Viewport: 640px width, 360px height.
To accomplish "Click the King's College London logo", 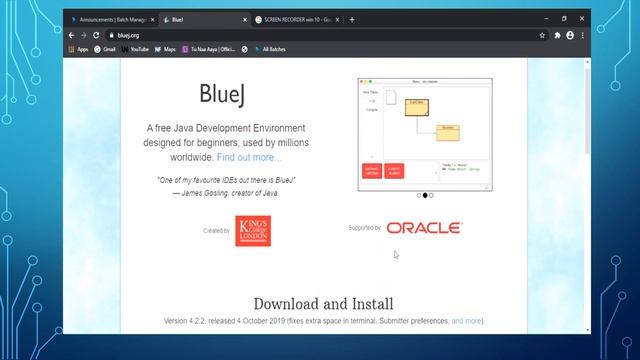I will click(x=253, y=231).
